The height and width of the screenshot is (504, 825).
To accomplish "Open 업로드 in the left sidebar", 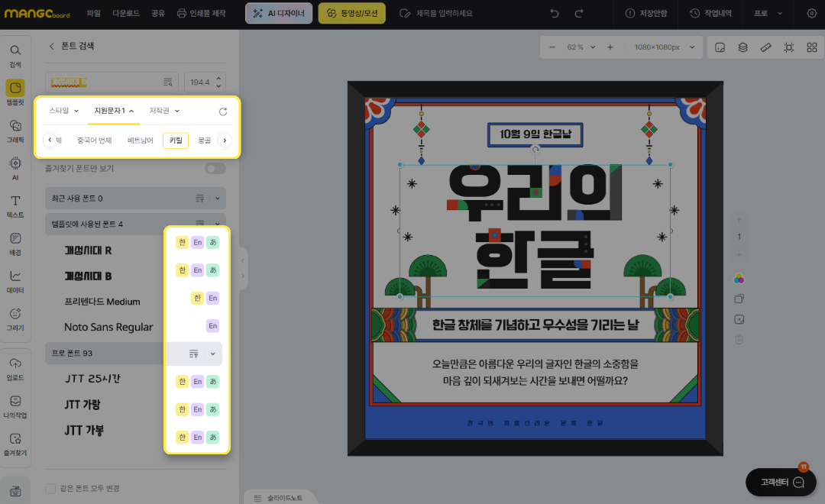I will click(15, 368).
